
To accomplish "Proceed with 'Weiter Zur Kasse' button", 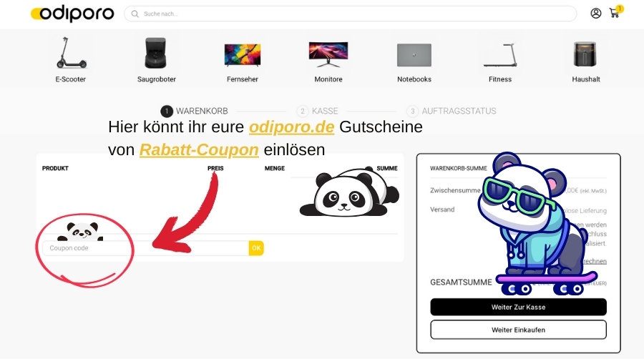I will (x=518, y=307).
